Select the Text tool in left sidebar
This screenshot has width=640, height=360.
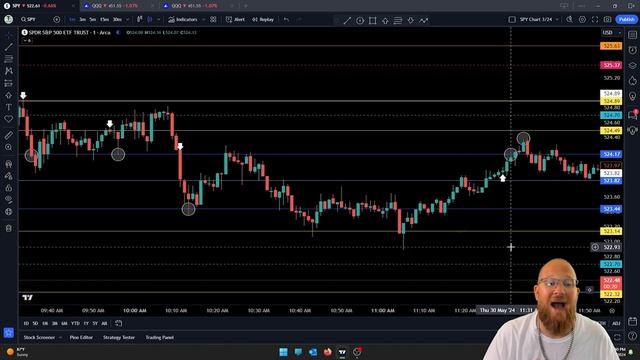pos(9,107)
